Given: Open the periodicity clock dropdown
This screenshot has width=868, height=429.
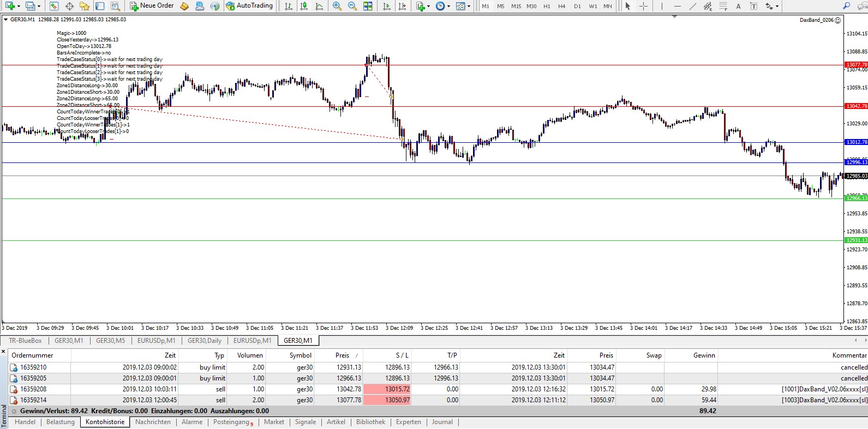Looking at the screenshot, I should [x=448, y=6].
